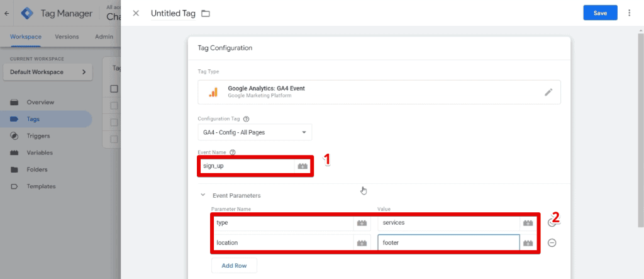The image size is (644, 279).
Task: Open the Default Workspace selector
Action: 48,72
